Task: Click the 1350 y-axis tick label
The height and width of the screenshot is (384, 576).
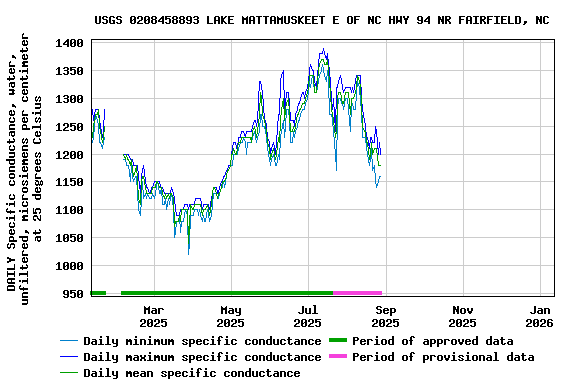Action: coord(69,71)
